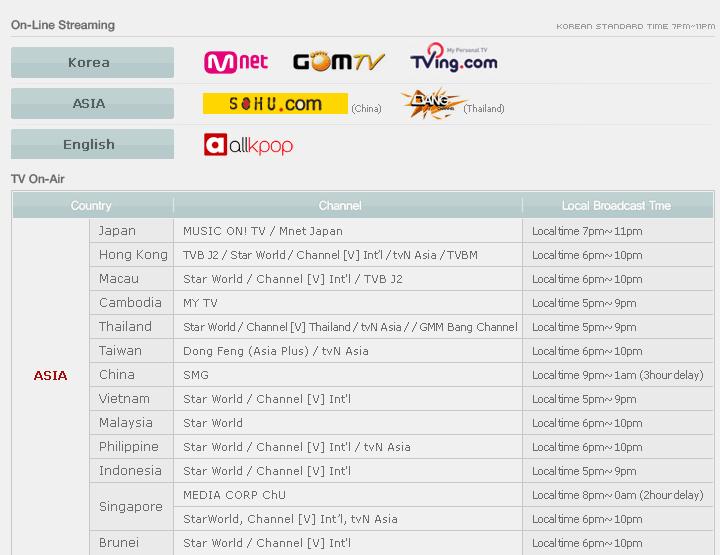Open the allkpop English stream logo

click(x=248, y=145)
